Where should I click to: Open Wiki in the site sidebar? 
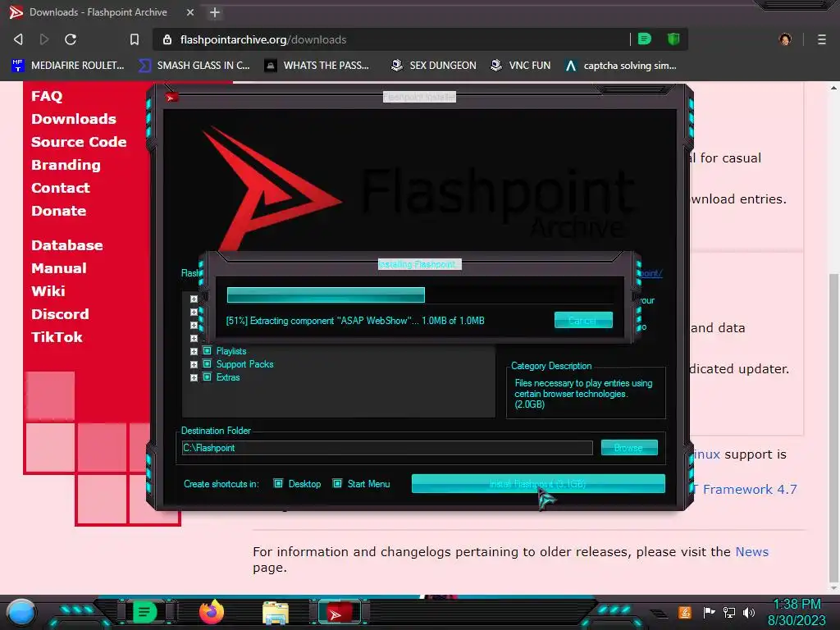[48, 291]
